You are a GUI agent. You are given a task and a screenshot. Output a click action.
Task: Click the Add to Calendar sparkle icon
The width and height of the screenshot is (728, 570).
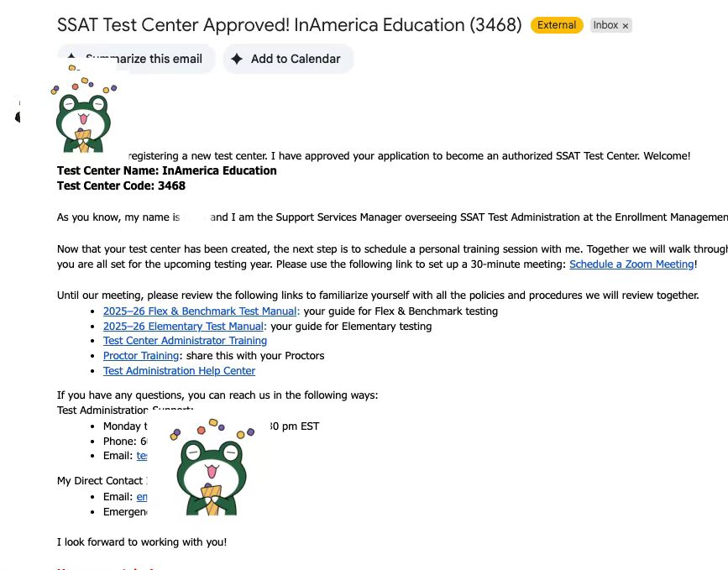pos(237,59)
